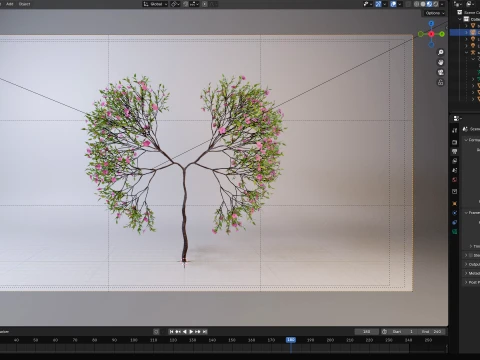Collapse the armature object in outliner

coord(466,52)
